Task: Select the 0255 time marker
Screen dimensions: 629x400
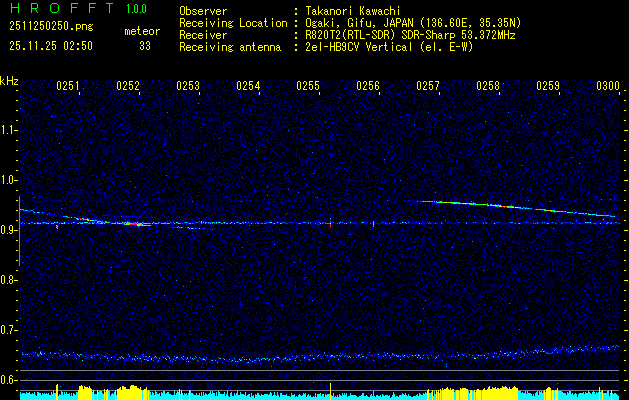Action: click(x=308, y=87)
